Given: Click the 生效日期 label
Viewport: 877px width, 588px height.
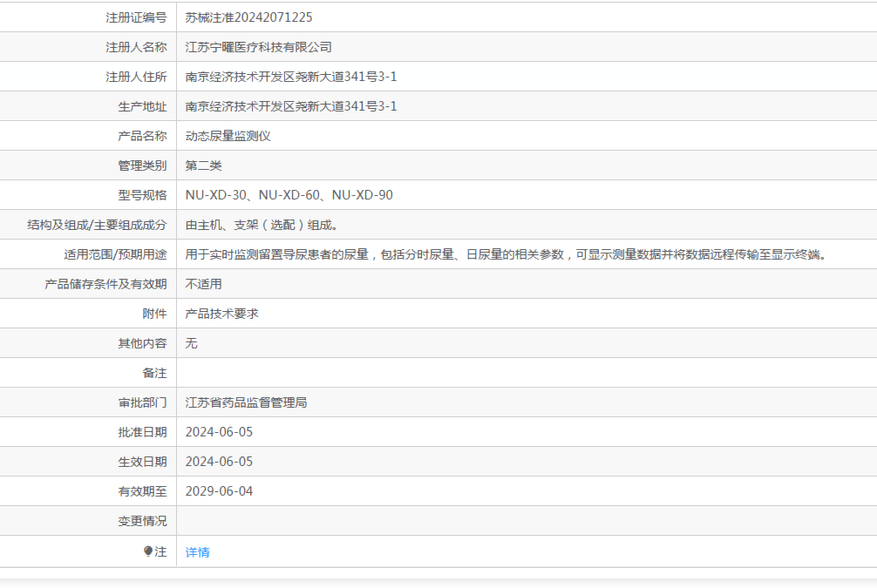Looking at the screenshot, I should click(143, 463).
